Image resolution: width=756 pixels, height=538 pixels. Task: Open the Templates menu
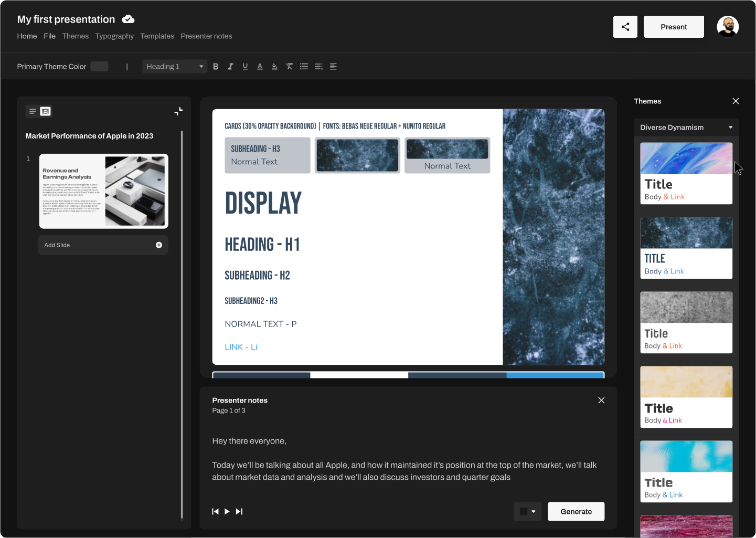[157, 36]
